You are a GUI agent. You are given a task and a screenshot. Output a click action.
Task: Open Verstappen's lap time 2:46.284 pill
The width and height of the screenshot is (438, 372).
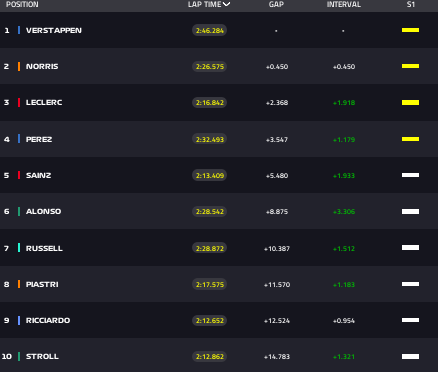coord(210,30)
